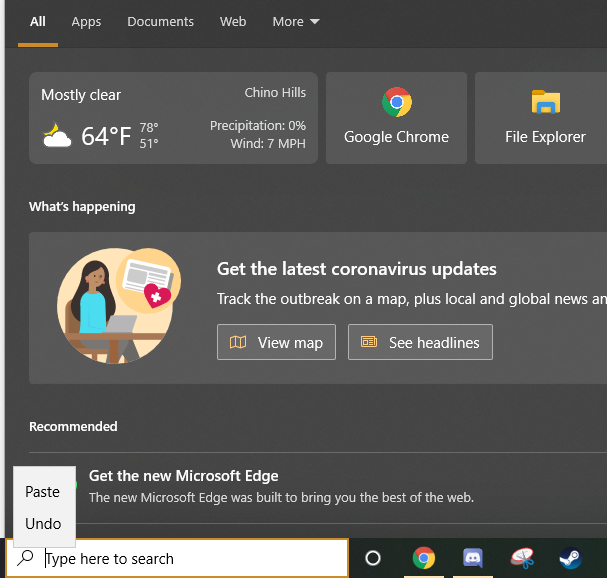Screen dimensions: 607x578
Task: Click the Cortana circle icon in taskbar
Action: [x=373, y=558]
